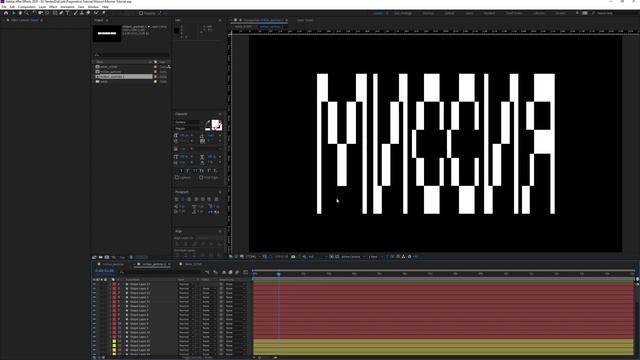640x360 pixels.
Task: Pick color with Character panel eyedropper
Action: click(207, 122)
